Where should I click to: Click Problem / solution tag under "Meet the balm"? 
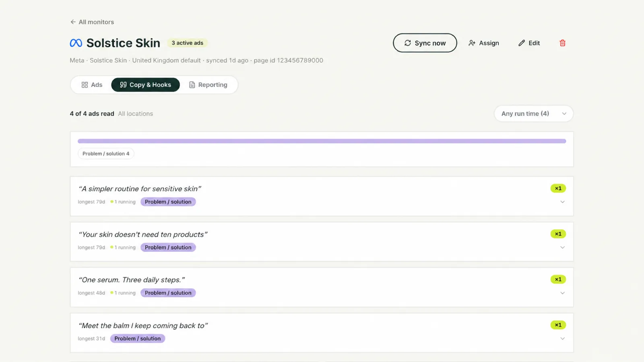click(138, 339)
